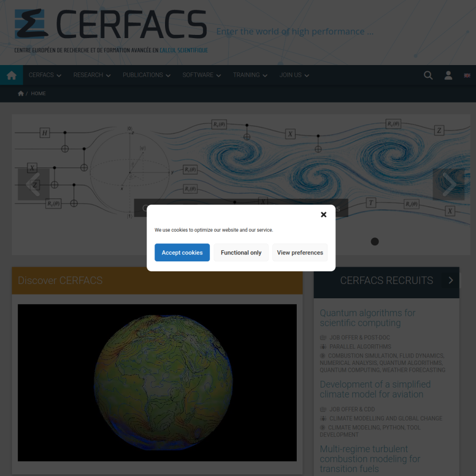Click the small home icon in breadcrumb
This screenshot has width=476, height=476.
pos(21,94)
